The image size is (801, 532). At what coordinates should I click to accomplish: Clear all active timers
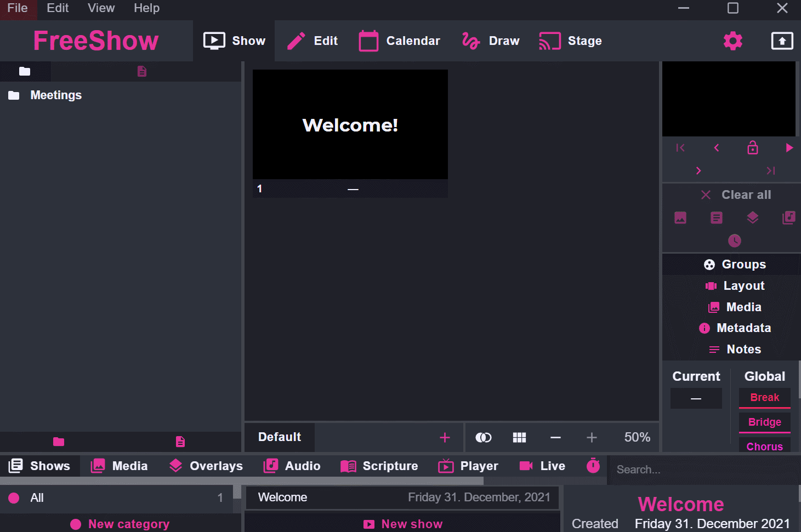click(735, 241)
